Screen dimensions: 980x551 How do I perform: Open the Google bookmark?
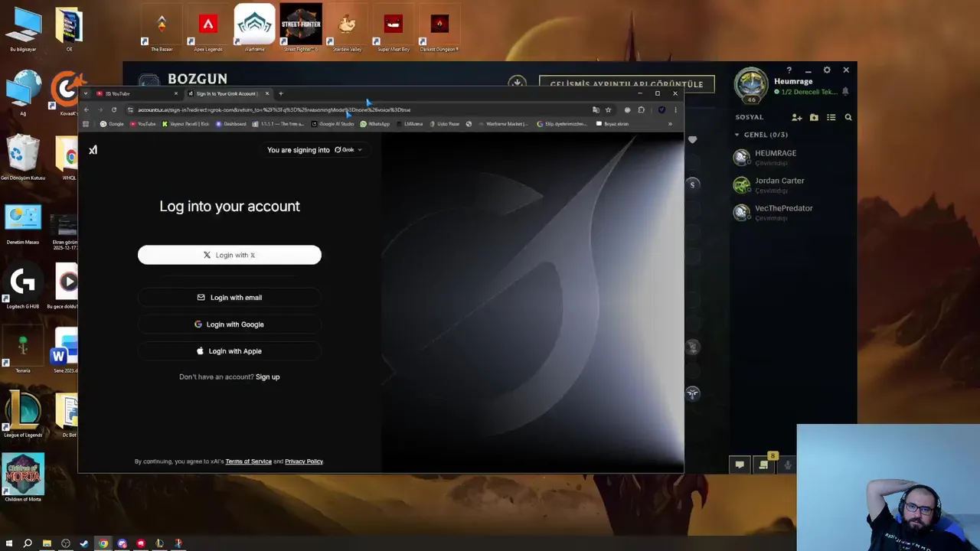pos(112,124)
